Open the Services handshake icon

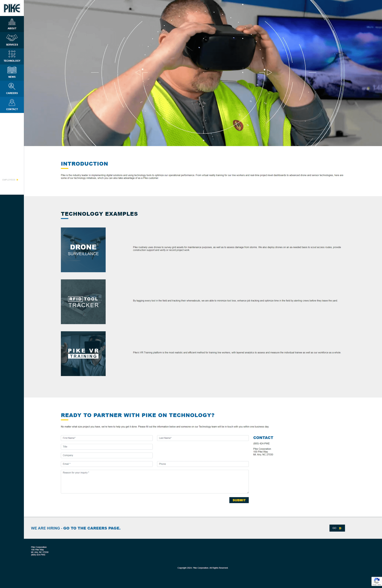tap(12, 38)
